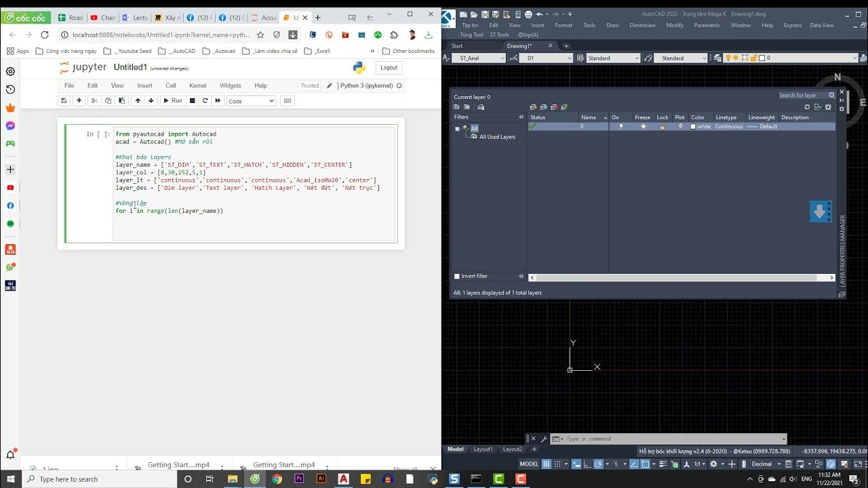This screenshot has height=488, width=868.
Task: Restart the kernel with the circular arrow
Action: (205, 100)
